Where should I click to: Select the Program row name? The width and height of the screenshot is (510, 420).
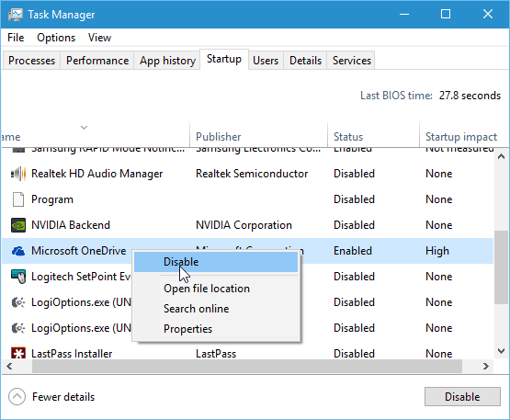(x=52, y=199)
